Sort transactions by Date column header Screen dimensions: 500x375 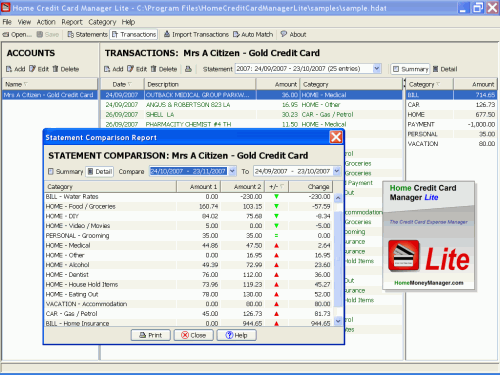pos(122,84)
